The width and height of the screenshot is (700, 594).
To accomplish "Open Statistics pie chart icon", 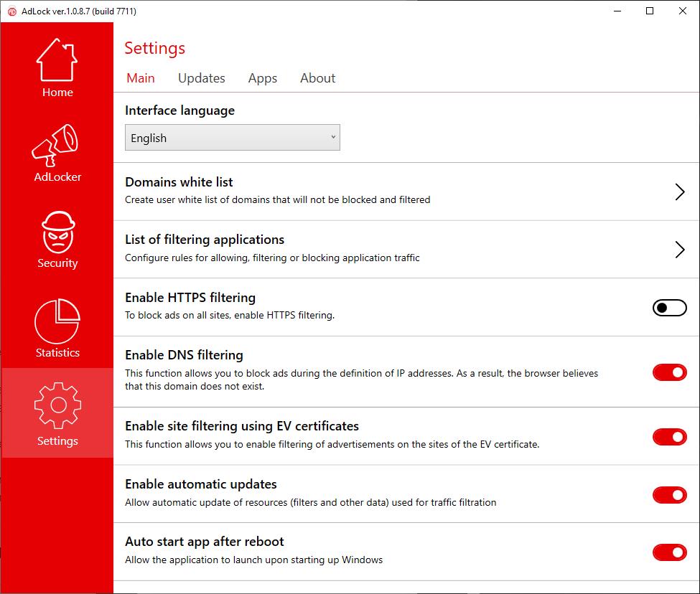I will coord(57,321).
